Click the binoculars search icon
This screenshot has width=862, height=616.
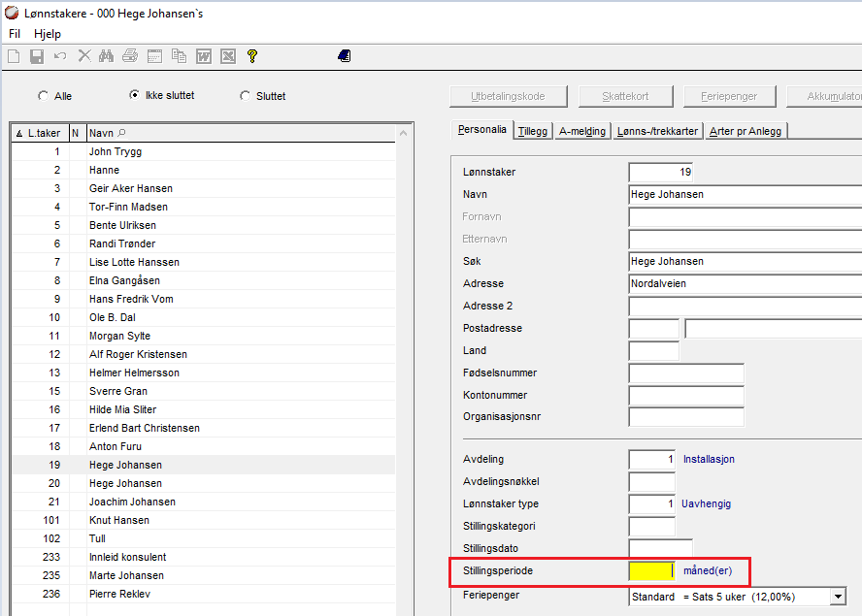coord(107,56)
